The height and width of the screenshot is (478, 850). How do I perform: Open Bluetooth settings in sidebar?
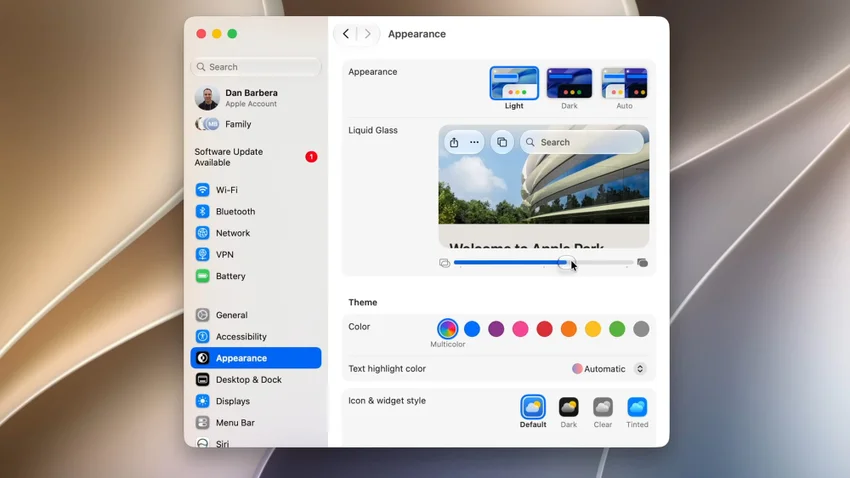click(x=255, y=211)
